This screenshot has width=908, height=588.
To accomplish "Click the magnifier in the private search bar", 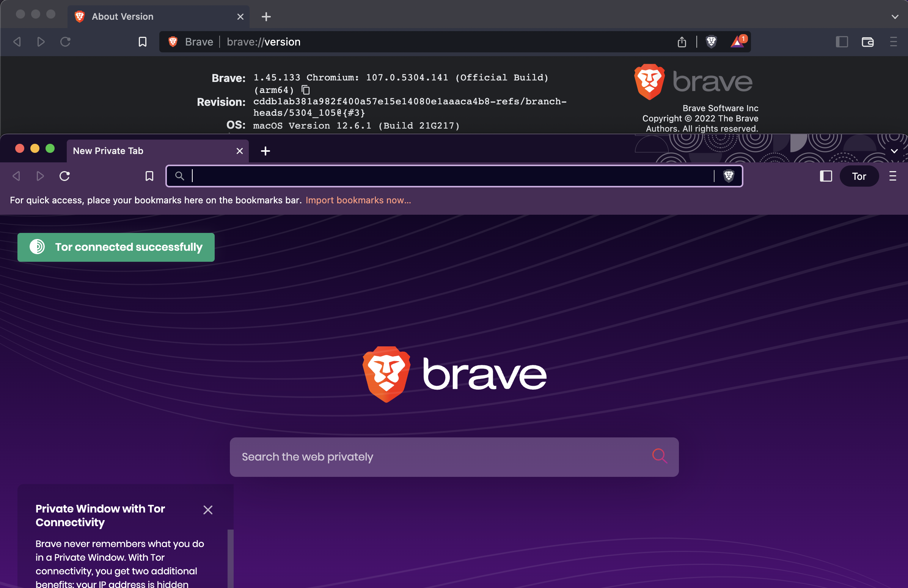I will [660, 457].
